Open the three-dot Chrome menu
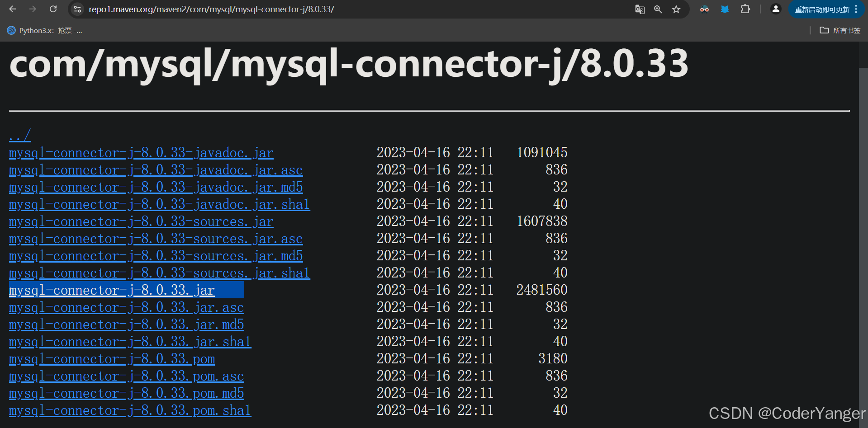 click(856, 9)
